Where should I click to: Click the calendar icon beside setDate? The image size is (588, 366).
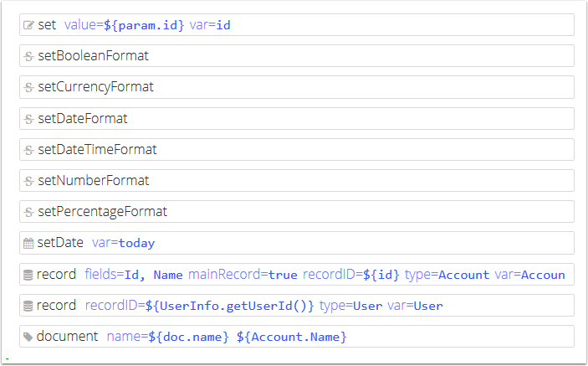[x=28, y=244]
